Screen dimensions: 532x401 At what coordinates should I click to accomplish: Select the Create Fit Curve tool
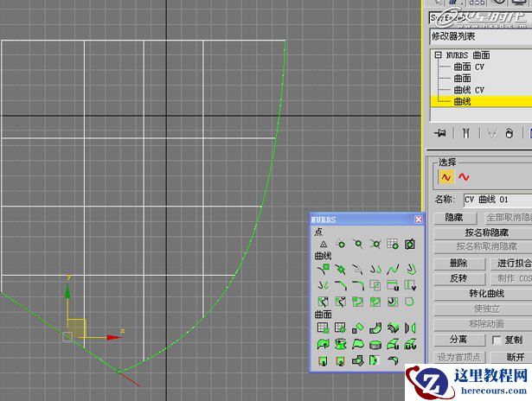click(357, 270)
